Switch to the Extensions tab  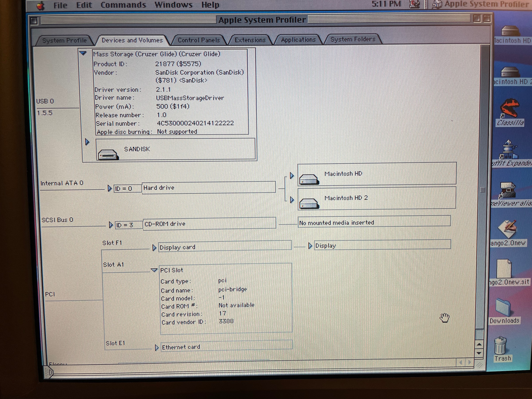[250, 40]
